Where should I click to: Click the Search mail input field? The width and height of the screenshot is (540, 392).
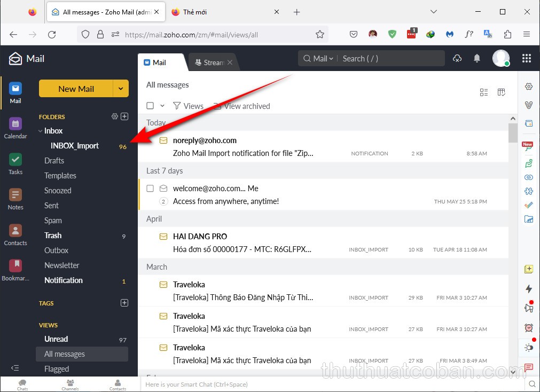(390, 59)
